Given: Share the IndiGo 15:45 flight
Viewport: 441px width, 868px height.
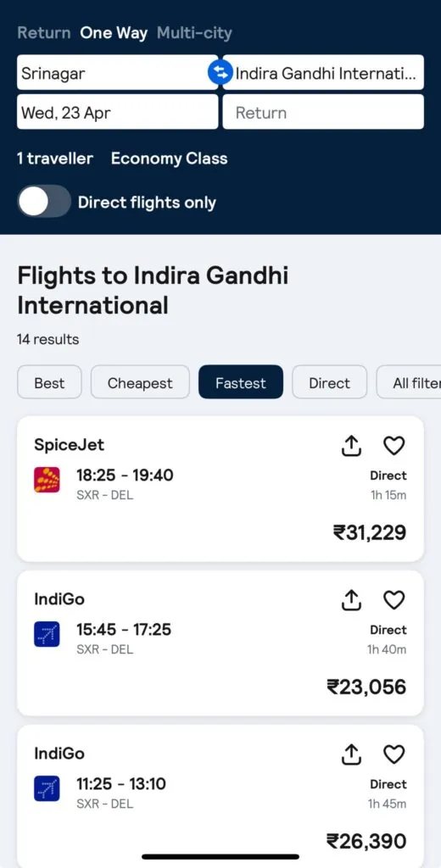Looking at the screenshot, I should click(351, 600).
